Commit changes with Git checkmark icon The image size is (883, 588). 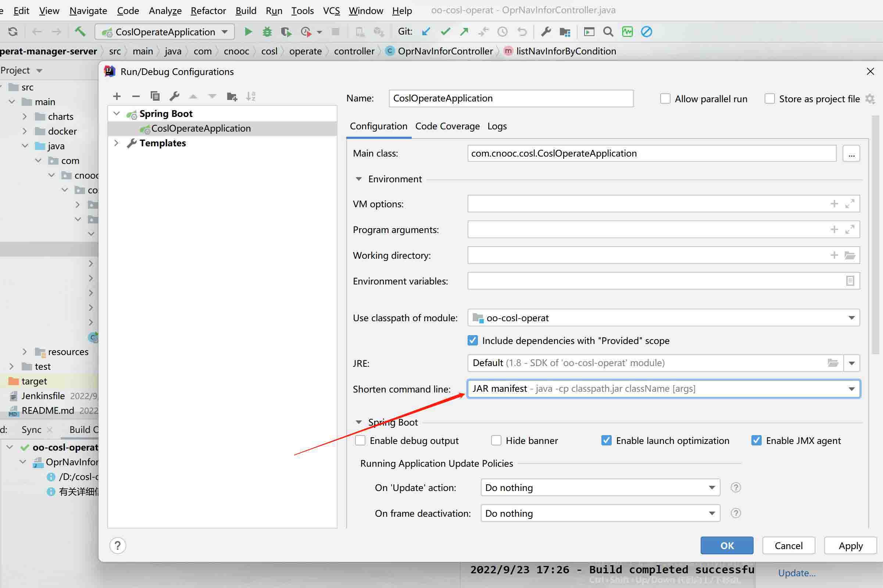point(445,32)
